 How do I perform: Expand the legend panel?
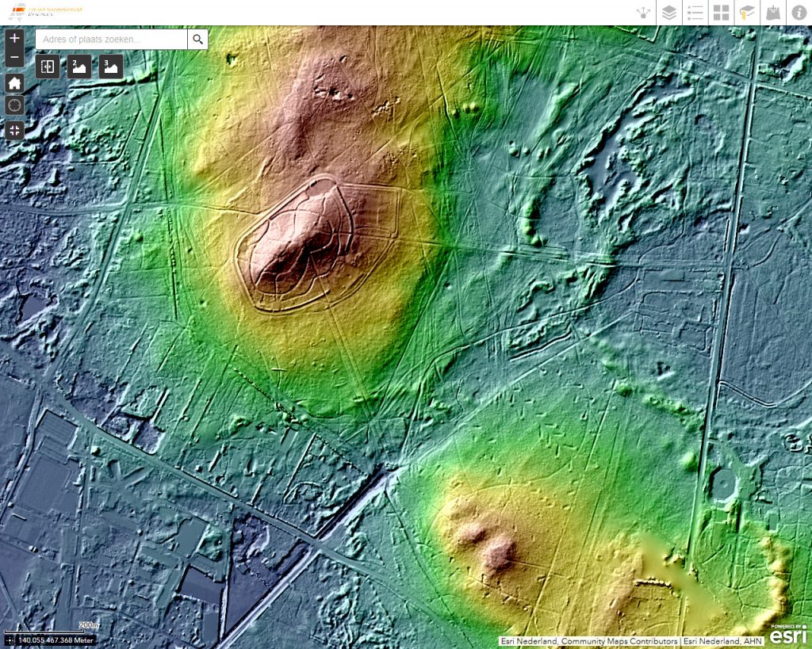tap(695, 13)
